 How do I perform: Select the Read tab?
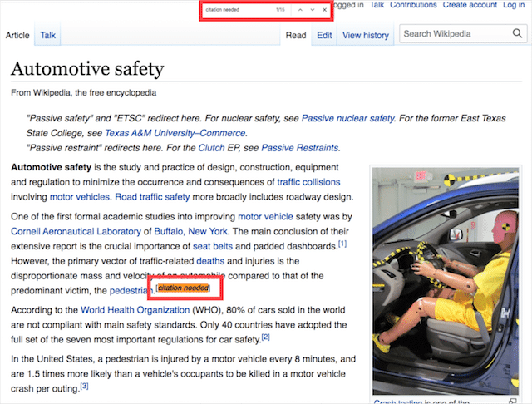pos(296,35)
